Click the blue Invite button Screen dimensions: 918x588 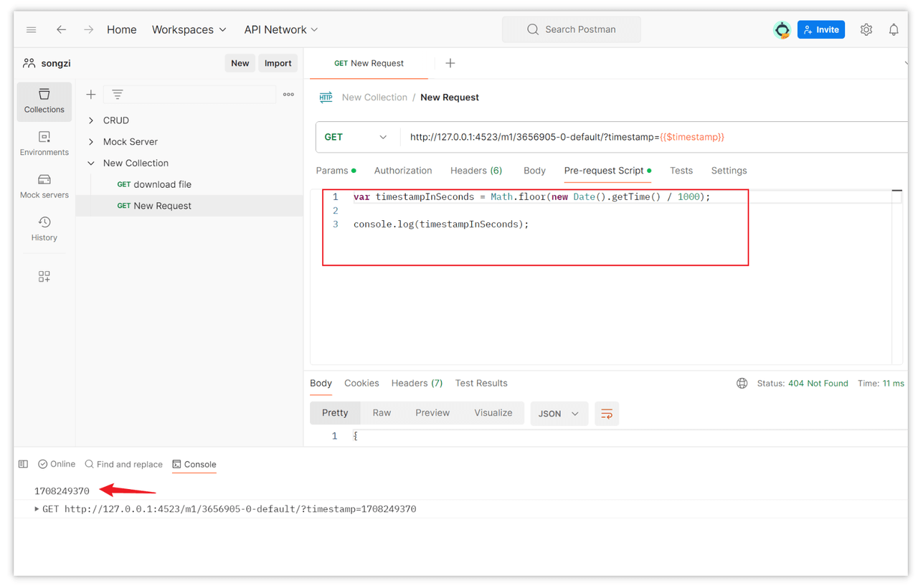coord(820,29)
